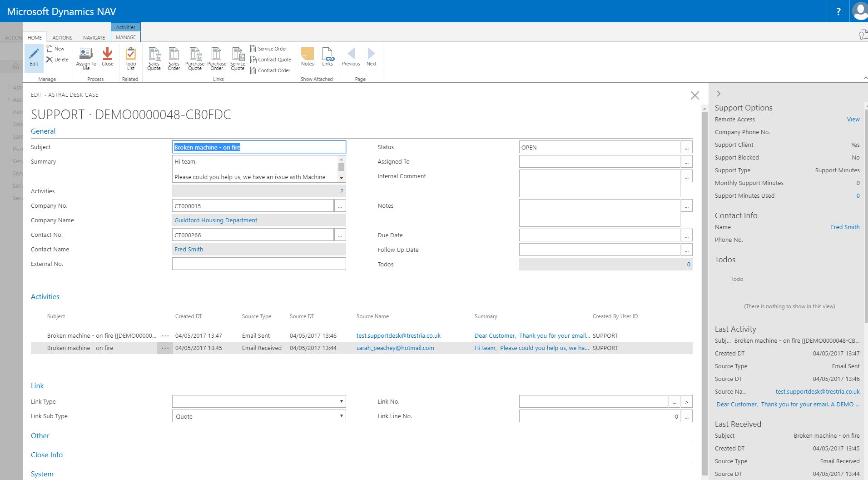Viewport: 868px width, 480px height.
Task: Create a Sales Quote link
Action: point(154,59)
